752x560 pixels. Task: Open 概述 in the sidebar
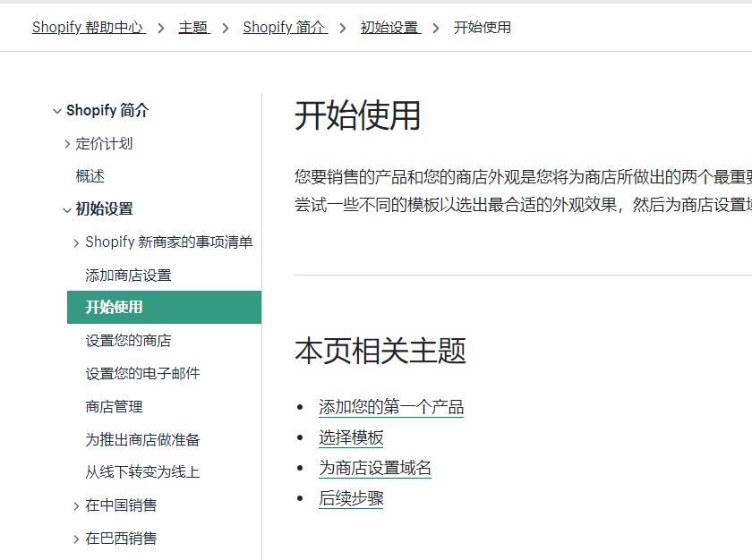pyautogui.click(x=90, y=176)
